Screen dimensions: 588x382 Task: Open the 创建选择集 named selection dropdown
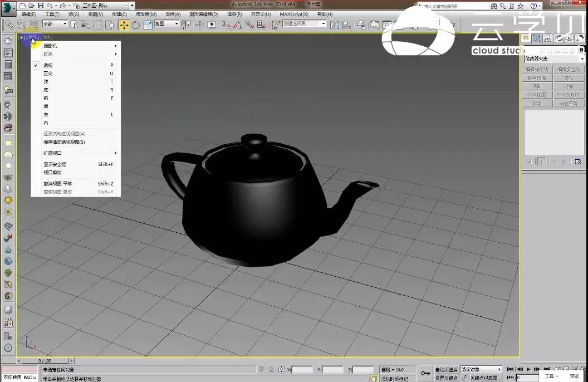pos(304,23)
